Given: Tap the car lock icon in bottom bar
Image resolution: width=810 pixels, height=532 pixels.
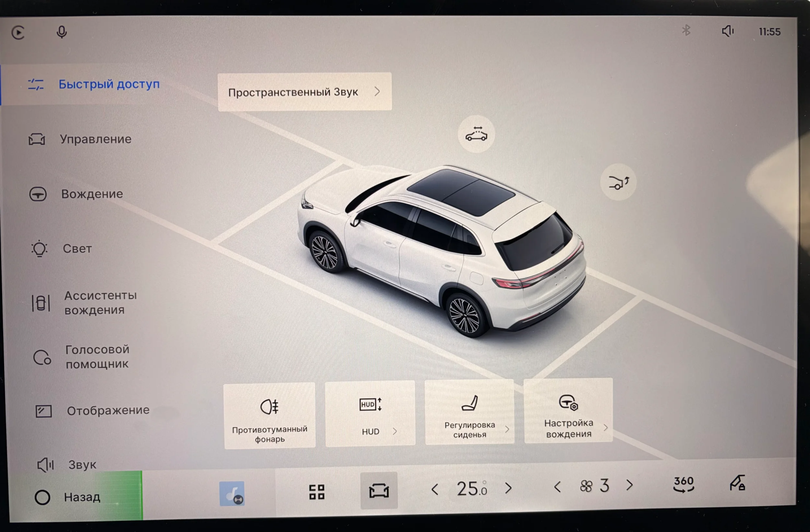Looking at the screenshot, I should [737, 483].
